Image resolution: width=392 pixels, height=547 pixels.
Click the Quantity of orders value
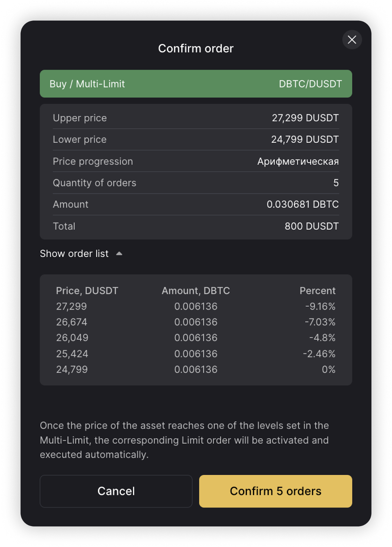coord(336,183)
